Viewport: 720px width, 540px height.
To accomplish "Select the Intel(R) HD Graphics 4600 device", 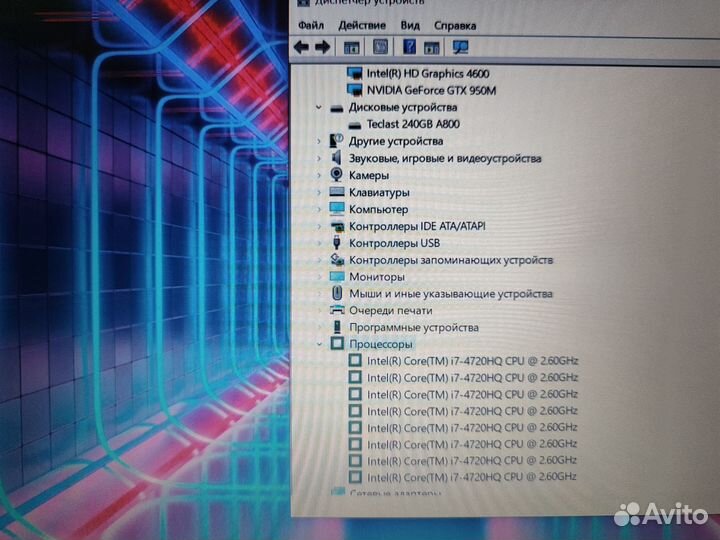I will coord(428,73).
